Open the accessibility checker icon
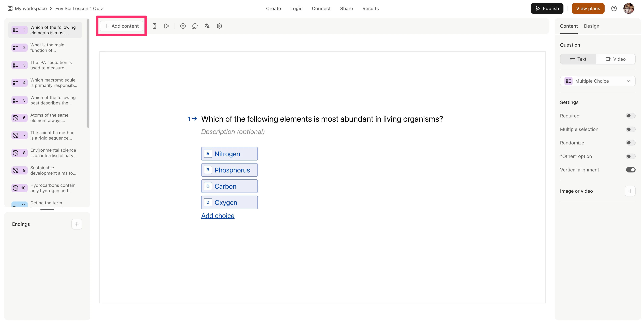644x324 pixels. [183, 26]
